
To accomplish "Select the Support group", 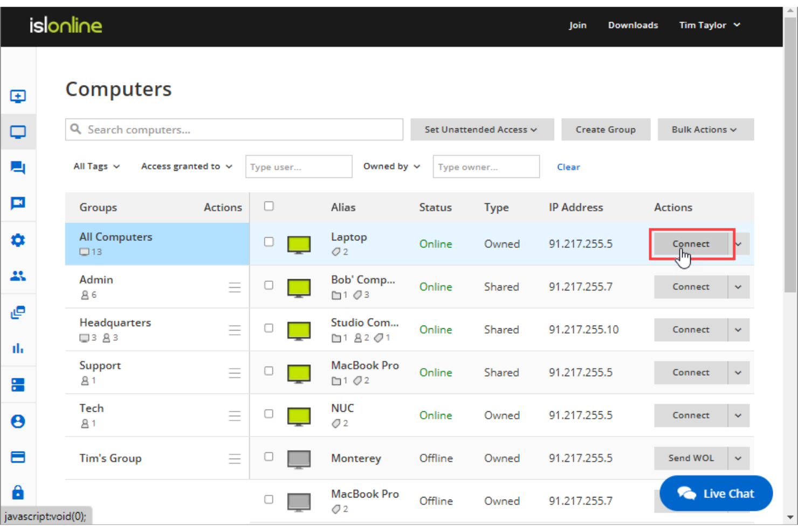I will click(157, 372).
